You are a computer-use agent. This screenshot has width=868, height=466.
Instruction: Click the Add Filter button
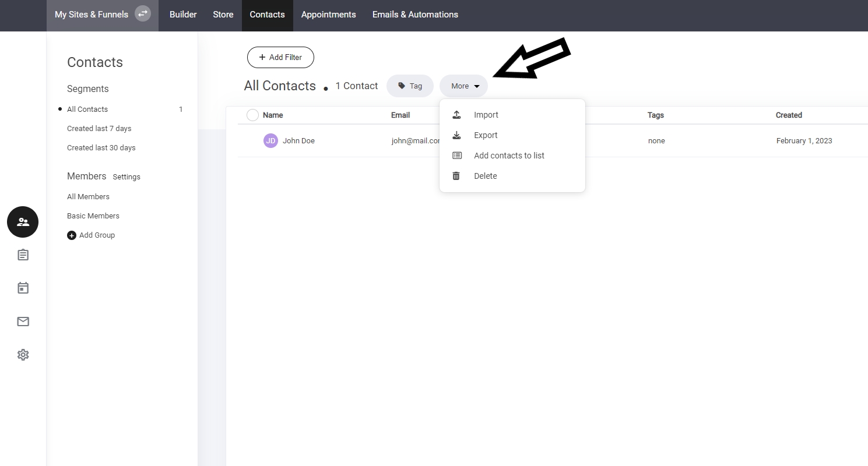(280, 58)
